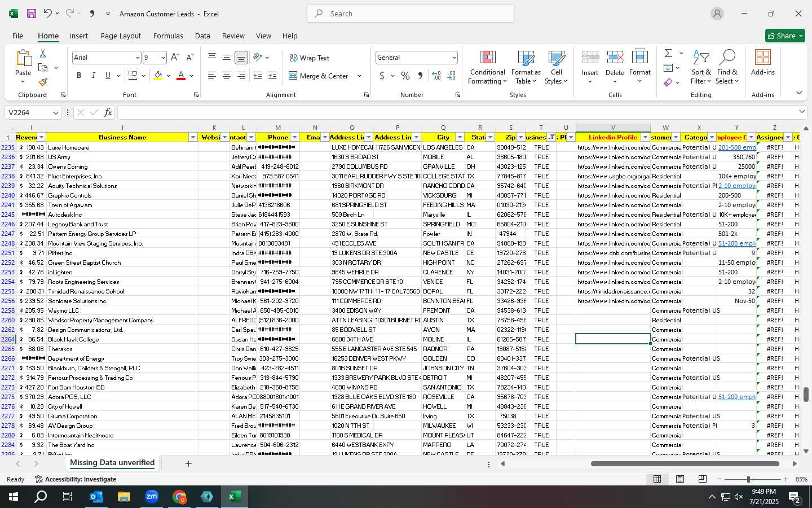Open the Formulas tab
This screenshot has height=508, width=812.
point(168,36)
